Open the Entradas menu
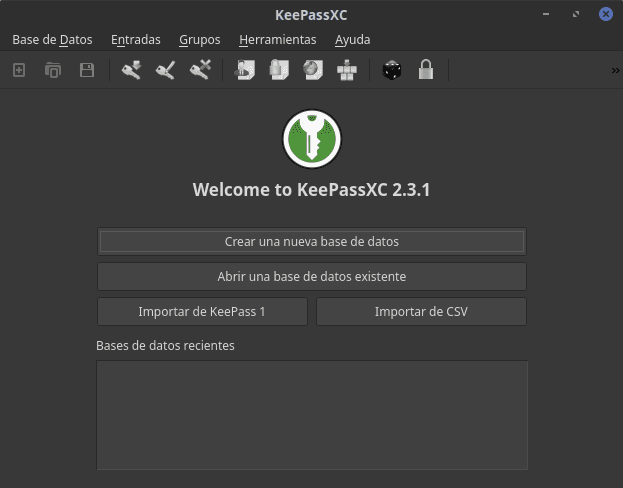The image size is (623, 488). 136,40
